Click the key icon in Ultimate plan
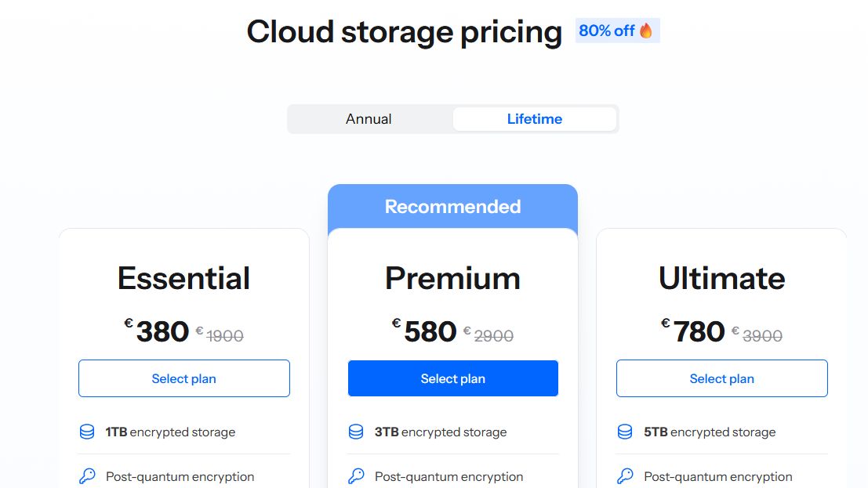Viewport: 868px width, 488px height. coord(625,476)
